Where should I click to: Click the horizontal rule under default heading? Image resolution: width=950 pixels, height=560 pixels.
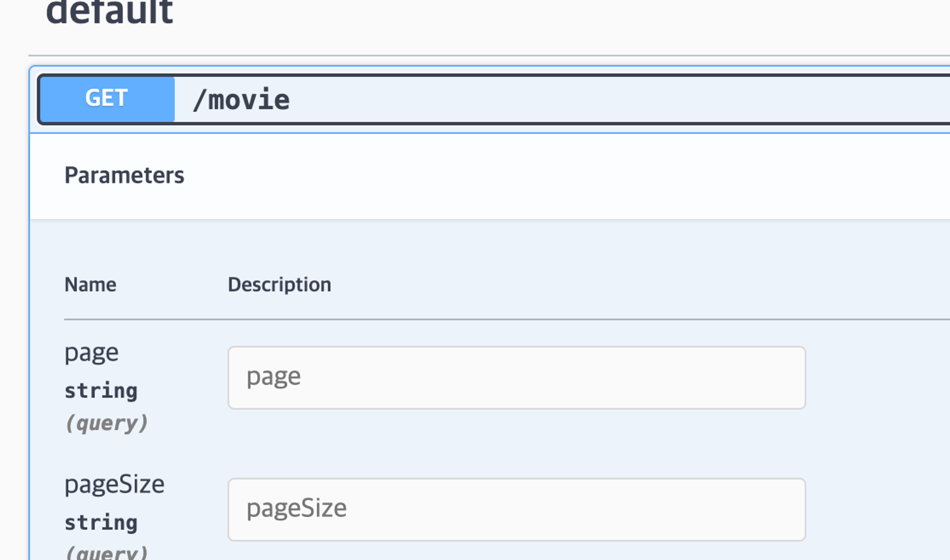pos(475,56)
